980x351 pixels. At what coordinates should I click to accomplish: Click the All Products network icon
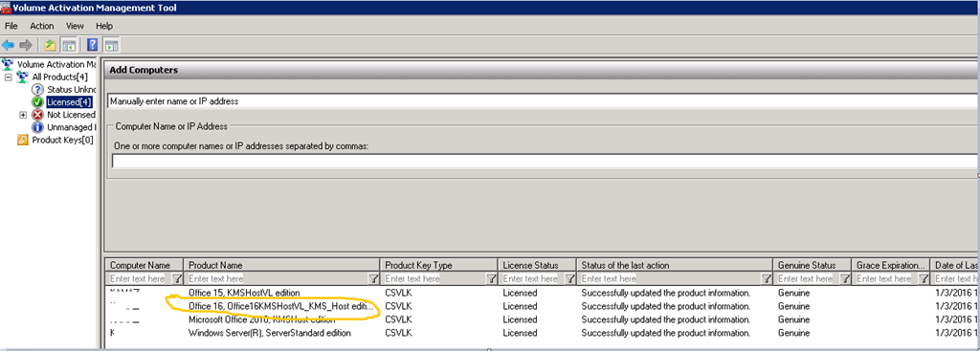(23, 77)
